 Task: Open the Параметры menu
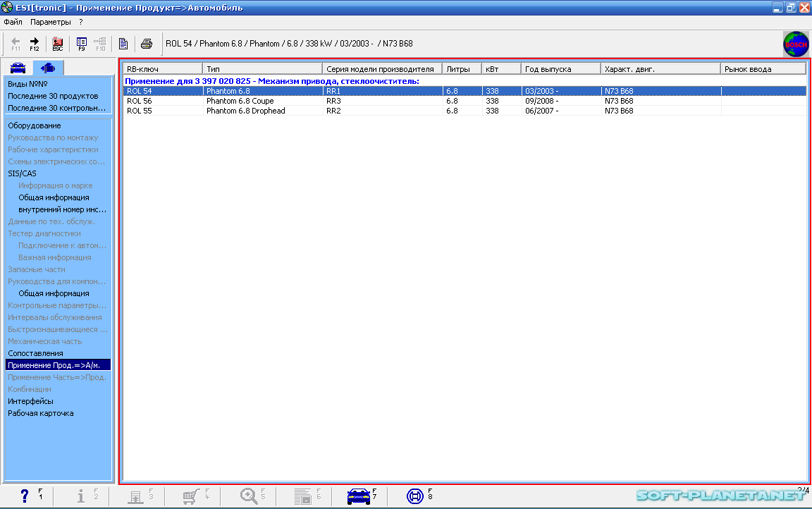click(x=51, y=22)
